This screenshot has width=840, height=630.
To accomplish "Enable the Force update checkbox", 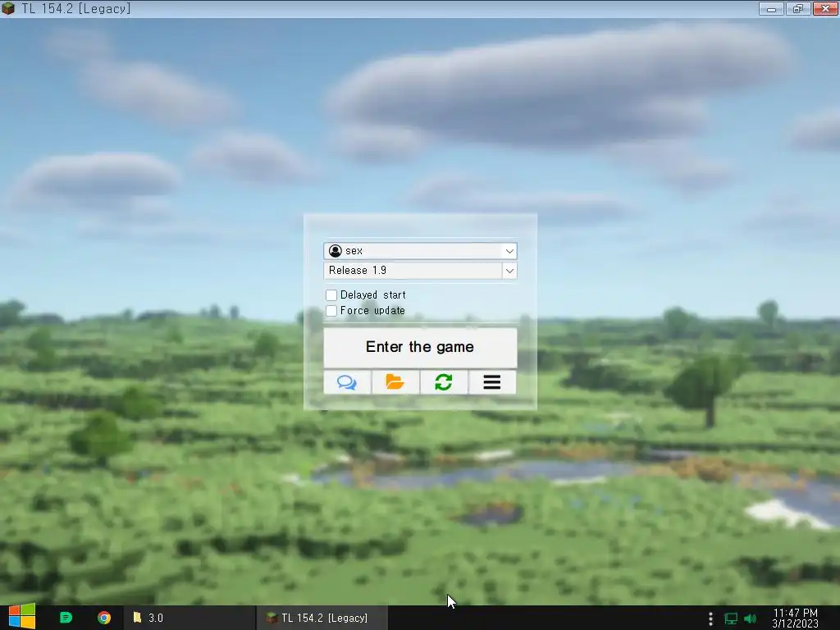I will tap(331, 311).
